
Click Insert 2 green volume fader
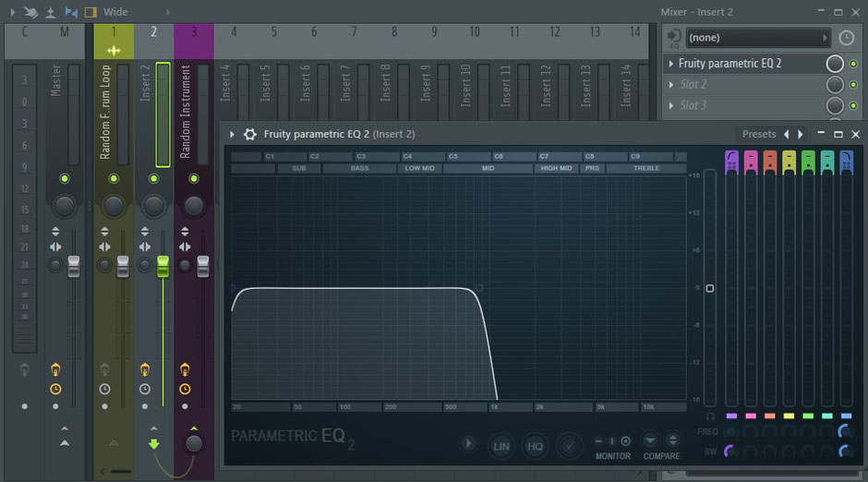(x=163, y=266)
